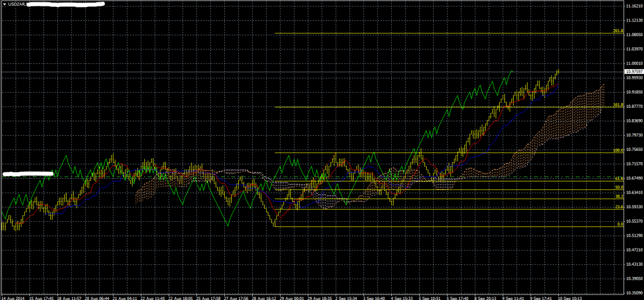The width and height of the screenshot is (644, 300).
Task: Click the 27 Aug 17:56 time label
Action: [x=236, y=297]
